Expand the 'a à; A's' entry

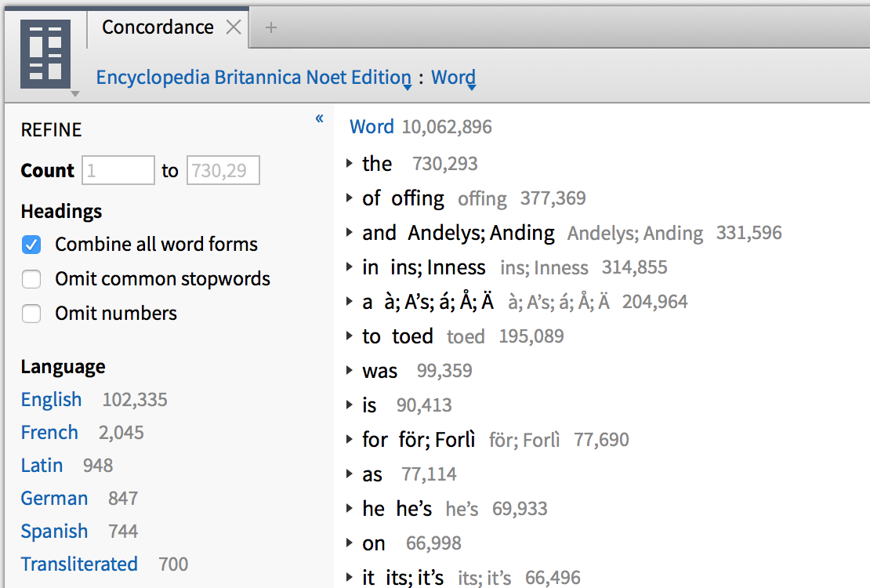point(349,302)
